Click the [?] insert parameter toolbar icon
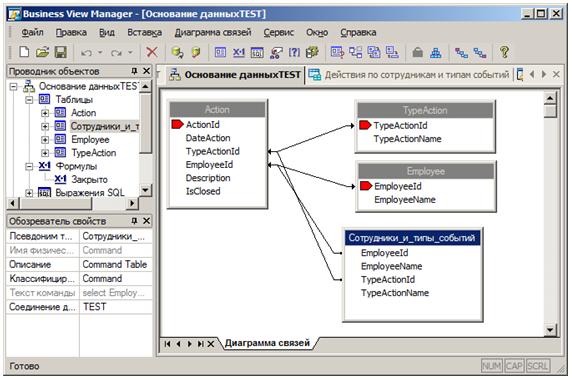Image resolution: width=572 pixels, height=380 pixels. [294, 52]
